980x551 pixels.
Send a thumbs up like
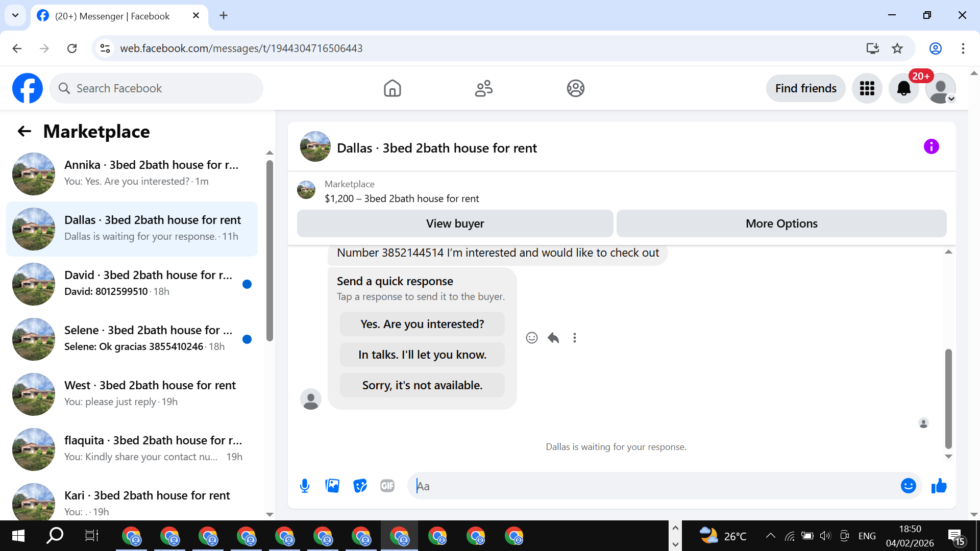point(939,486)
